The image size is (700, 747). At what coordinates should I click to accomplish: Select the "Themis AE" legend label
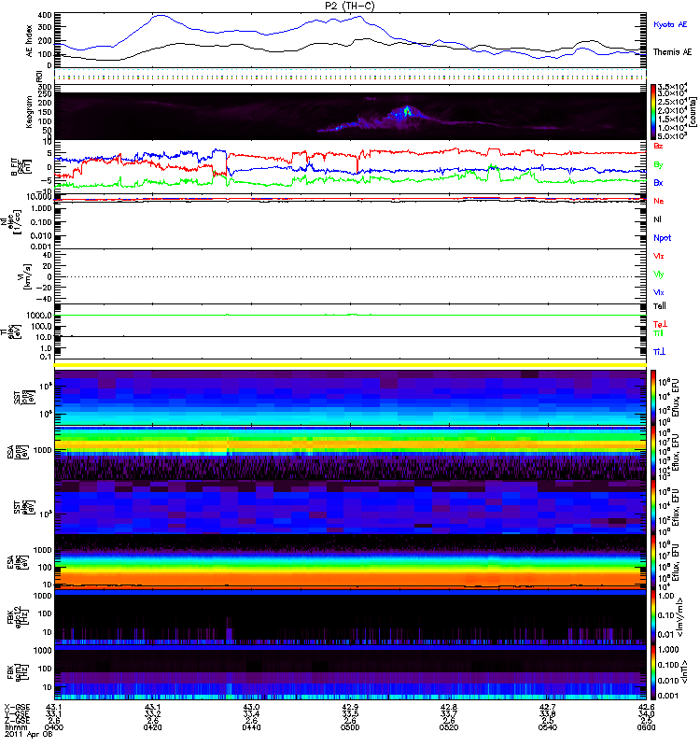(x=672, y=52)
